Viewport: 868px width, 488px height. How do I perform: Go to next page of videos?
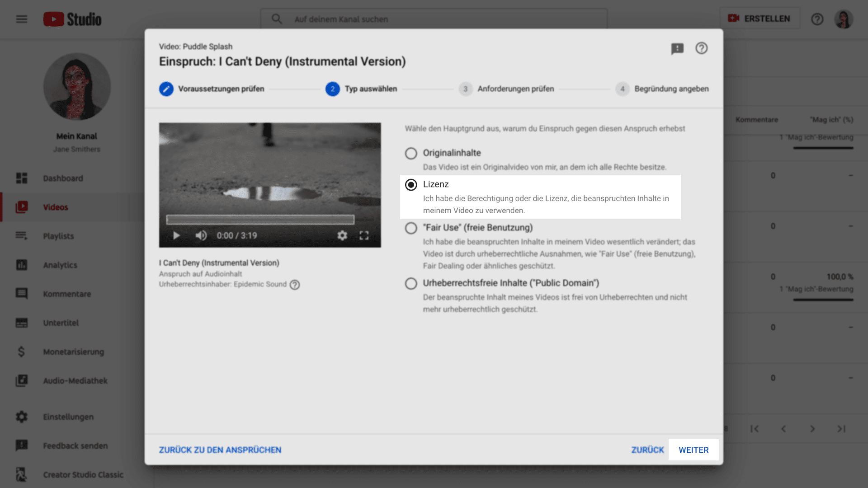click(x=812, y=429)
